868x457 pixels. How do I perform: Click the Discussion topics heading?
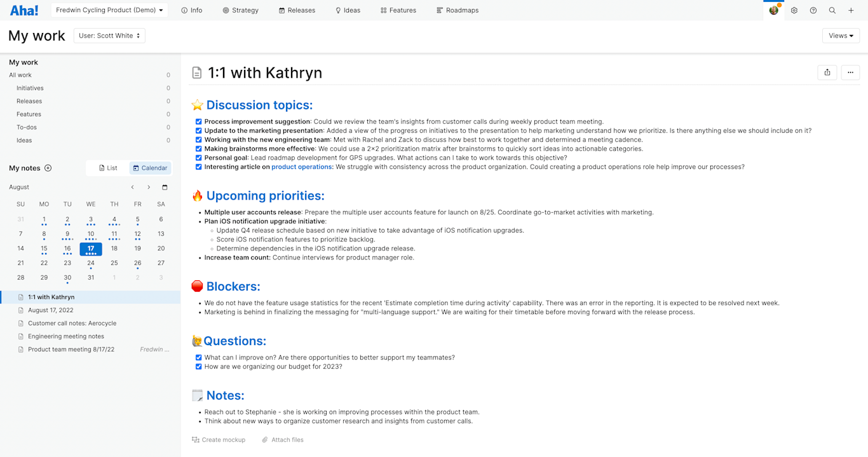click(x=259, y=106)
